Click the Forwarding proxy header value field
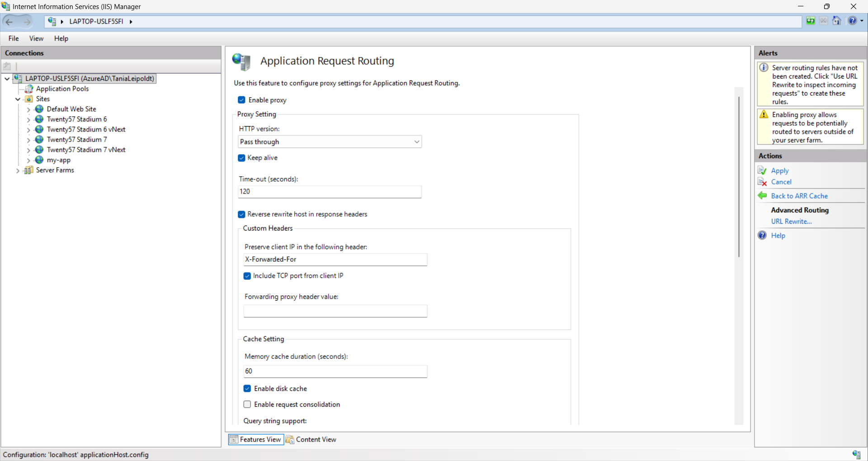The image size is (868, 461). [x=335, y=311]
